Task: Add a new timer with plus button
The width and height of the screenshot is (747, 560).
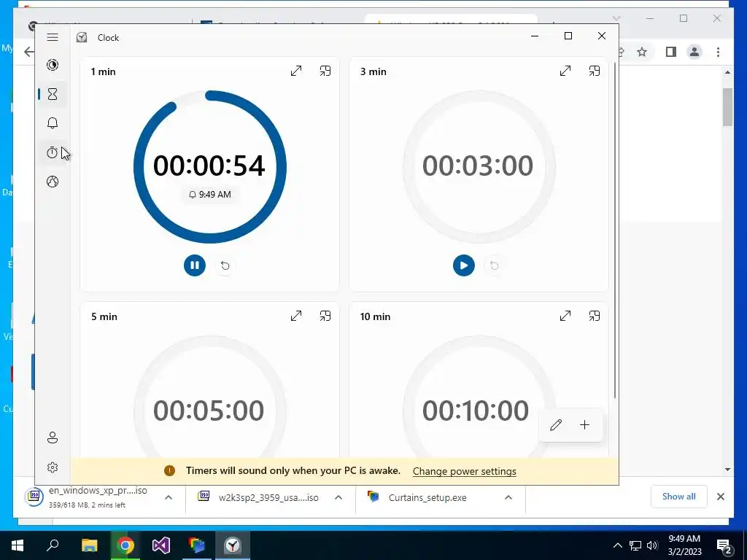Action: coord(584,425)
